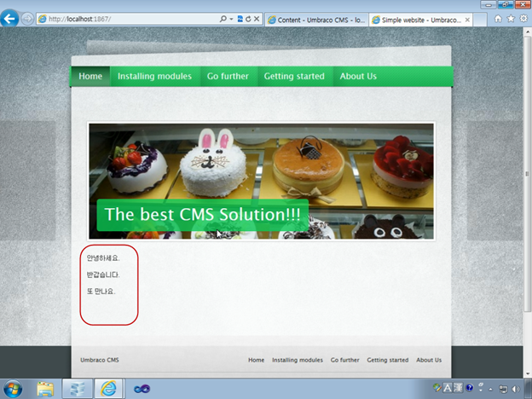Follow the footer Home link
This screenshot has height=399, width=532.
point(256,360)
